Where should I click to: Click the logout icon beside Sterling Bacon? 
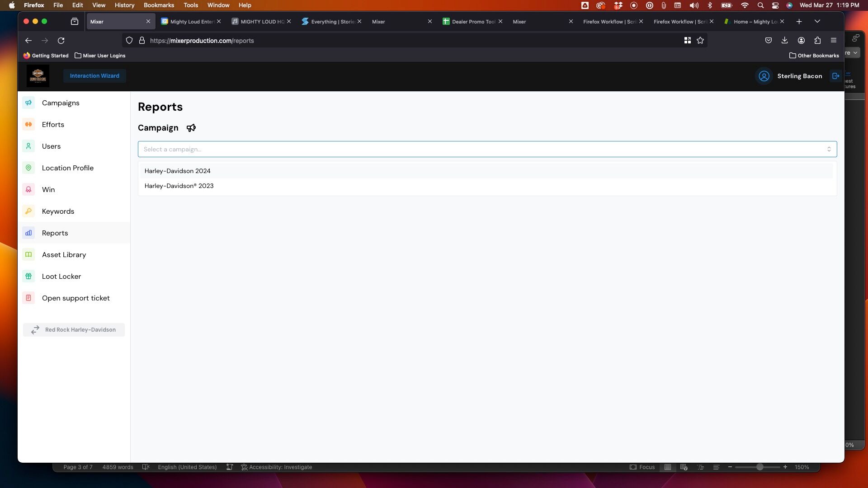(x=835, y=76)
